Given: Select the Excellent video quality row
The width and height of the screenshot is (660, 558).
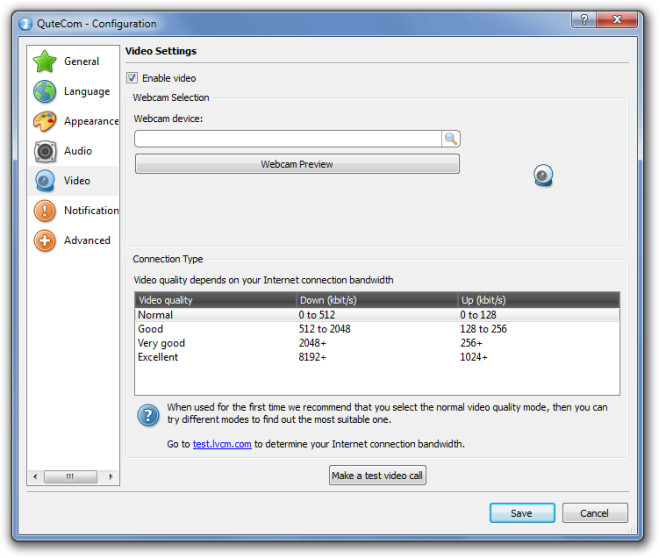Looking at the screenshot, I should click(x=377, y=357).
